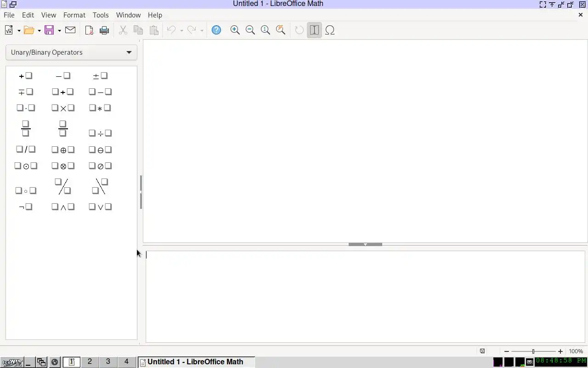
Task: Open the View menu
Action: click(49, 15)
